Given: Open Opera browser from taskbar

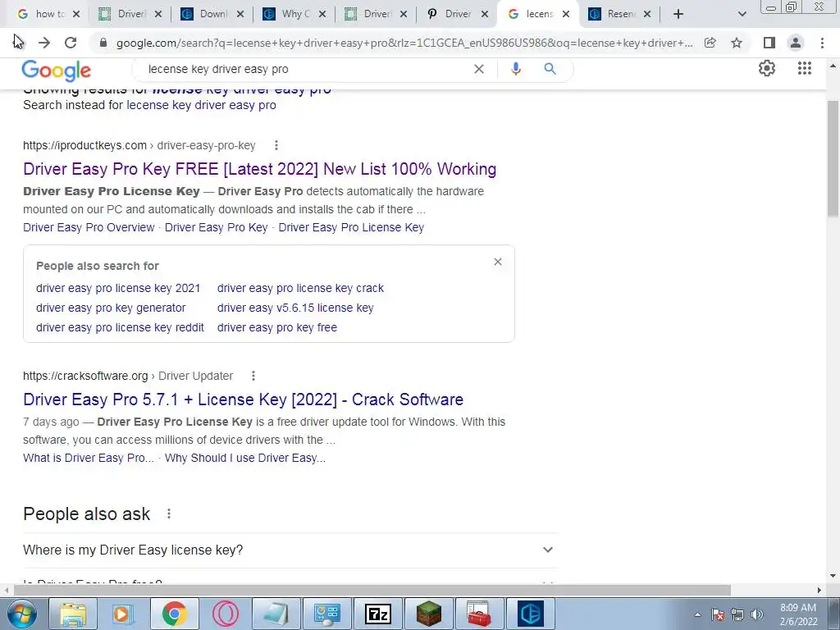Looking at the screenshot, I should (225, 614).
